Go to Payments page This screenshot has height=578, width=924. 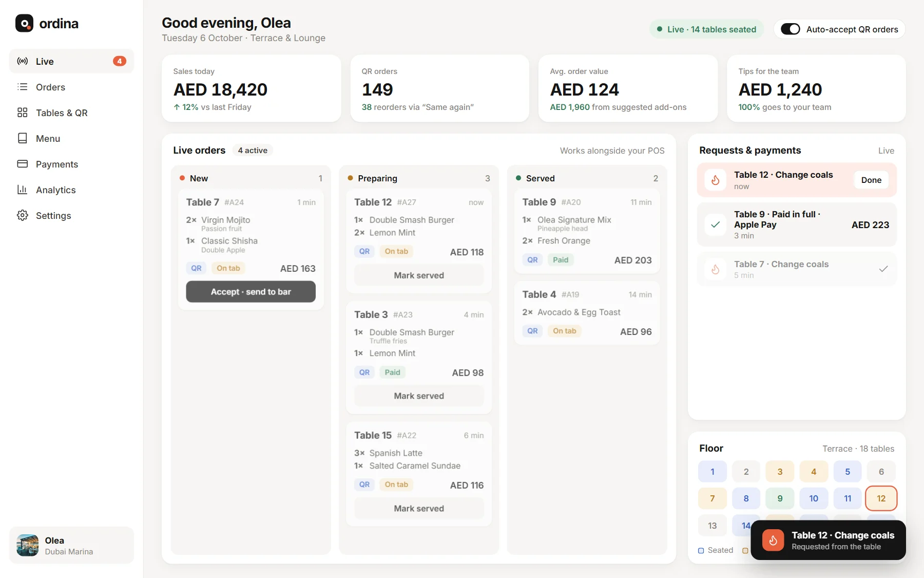click(x=71, y=164)
